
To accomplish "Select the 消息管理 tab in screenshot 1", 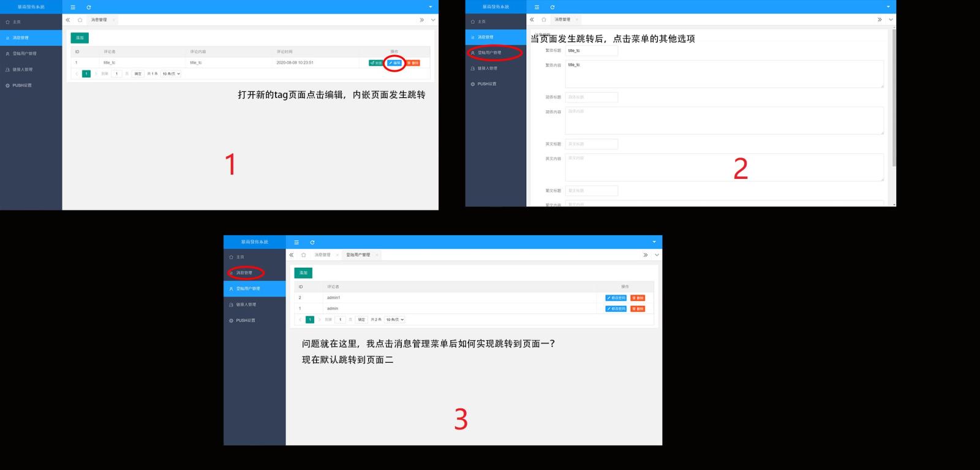I will [x=99, y=20].
